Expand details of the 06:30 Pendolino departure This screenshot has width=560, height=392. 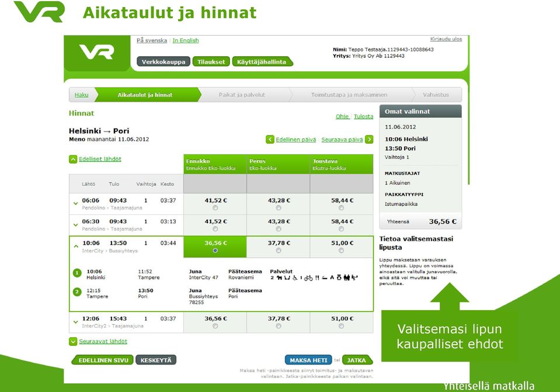tap(76, 225)
